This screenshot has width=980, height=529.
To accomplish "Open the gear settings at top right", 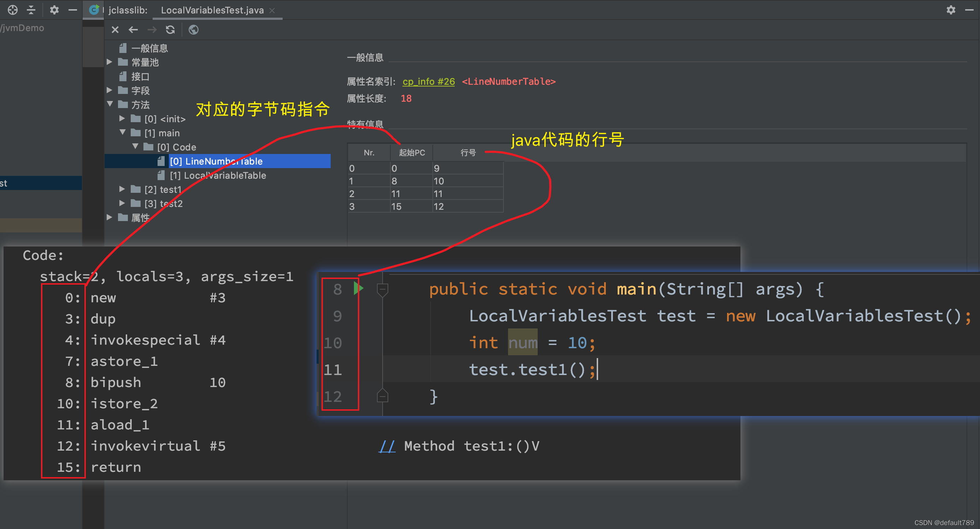I will pos(951,10).
